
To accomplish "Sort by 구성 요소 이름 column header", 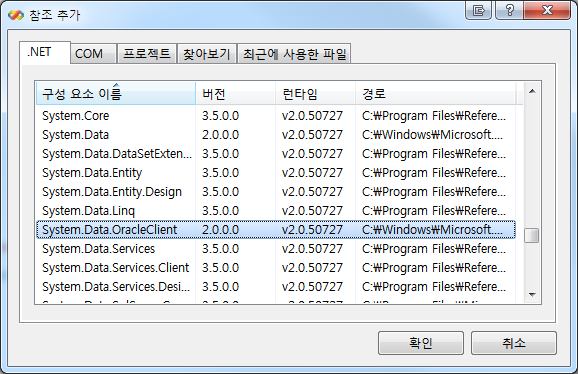I will pyautogui.click(x=116, y=94).
